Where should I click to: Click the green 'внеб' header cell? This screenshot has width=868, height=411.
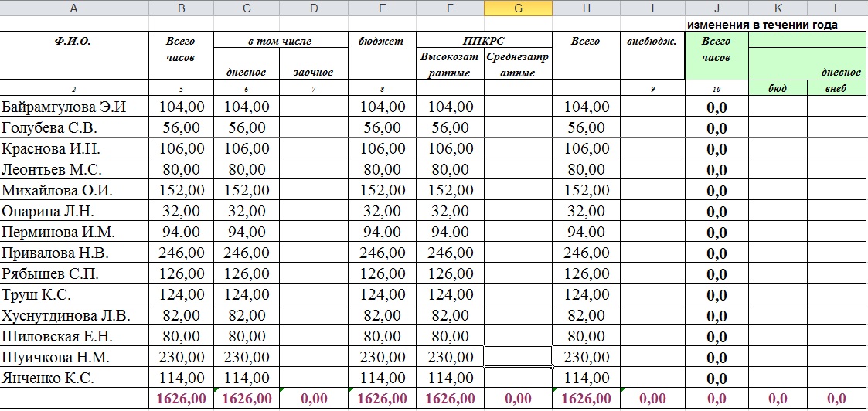click(838, 89)
